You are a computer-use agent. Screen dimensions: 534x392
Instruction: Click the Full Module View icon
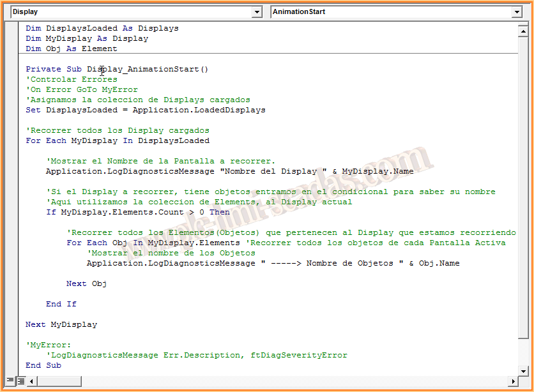(20, 381)
